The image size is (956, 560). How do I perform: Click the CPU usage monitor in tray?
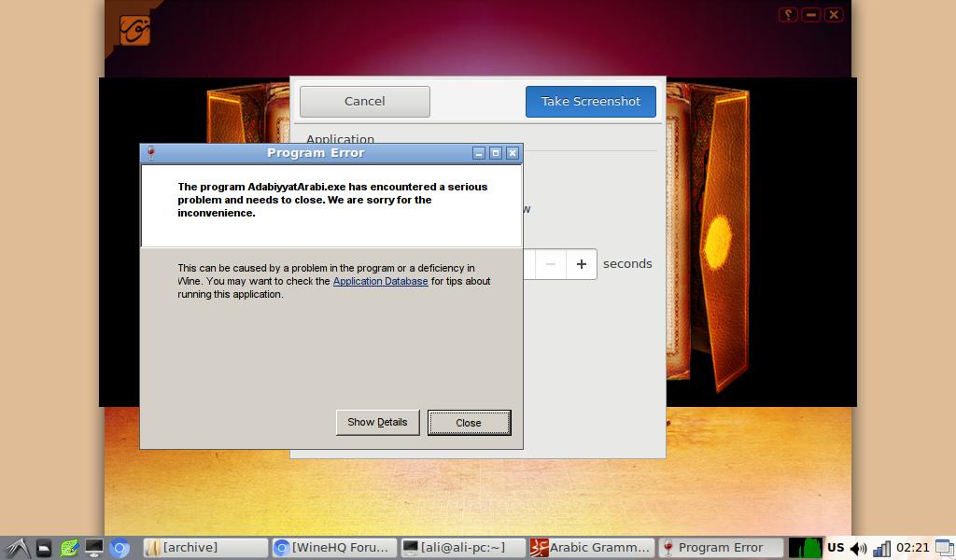click(805, 548)
